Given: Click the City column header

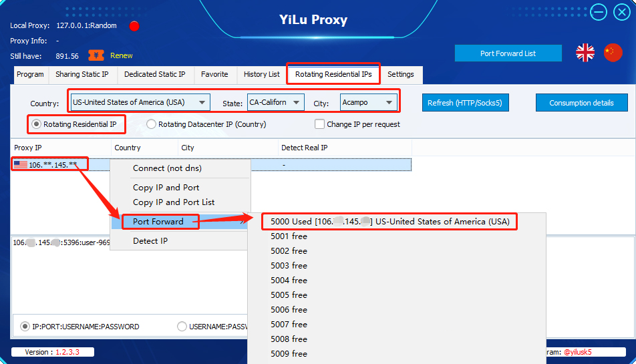Looking at the screenshot, I should (x=228, y=148).
